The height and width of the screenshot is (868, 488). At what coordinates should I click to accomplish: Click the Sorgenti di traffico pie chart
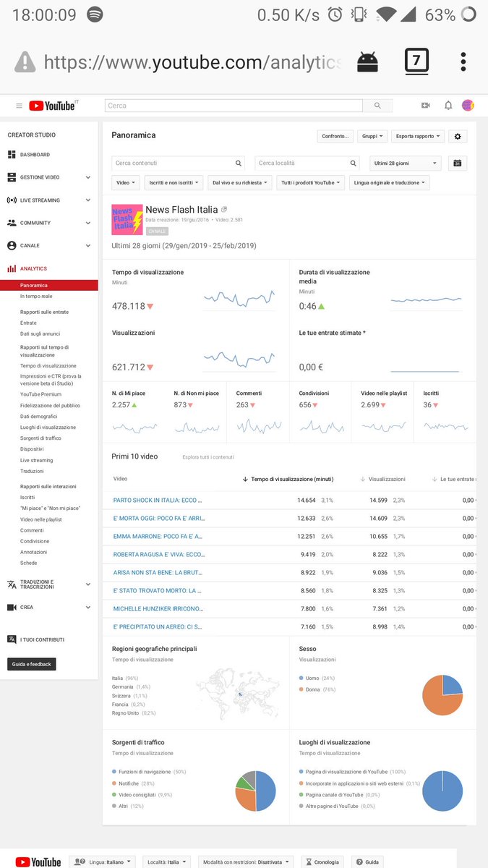tap(256, 791)
